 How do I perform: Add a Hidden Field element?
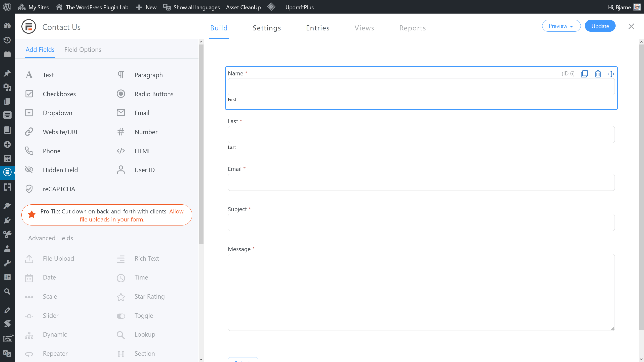coord(60,170)
